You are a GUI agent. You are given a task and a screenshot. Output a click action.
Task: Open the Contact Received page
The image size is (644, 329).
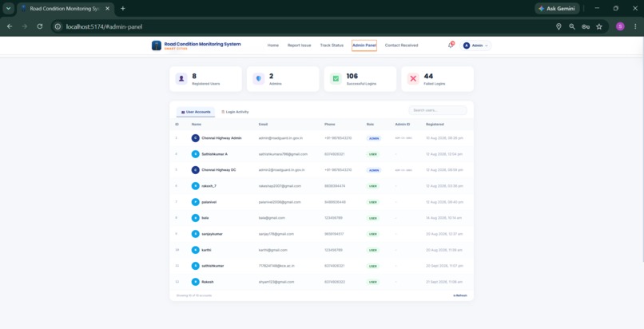pos(402,46)
